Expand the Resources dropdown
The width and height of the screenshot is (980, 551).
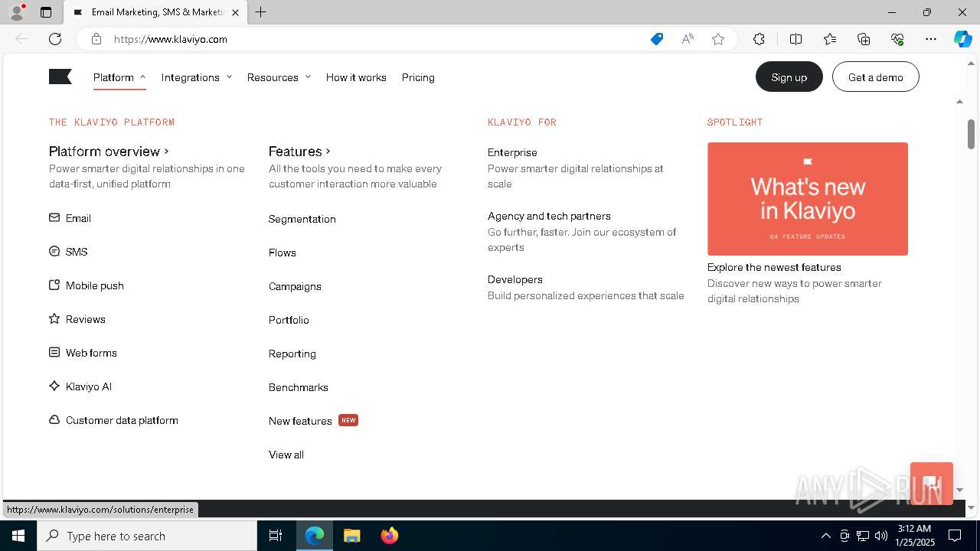[x=279, y=77]
